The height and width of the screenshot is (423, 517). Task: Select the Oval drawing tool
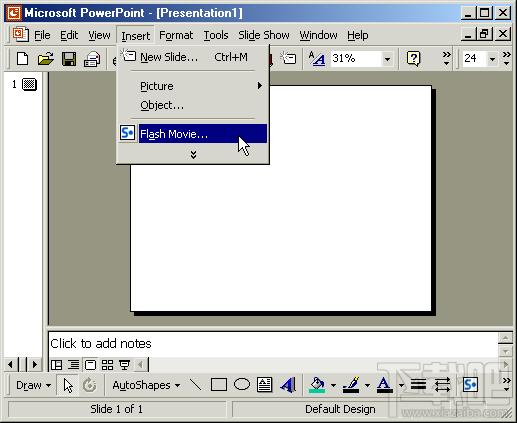pyautogui.click(x=242, y=384)
